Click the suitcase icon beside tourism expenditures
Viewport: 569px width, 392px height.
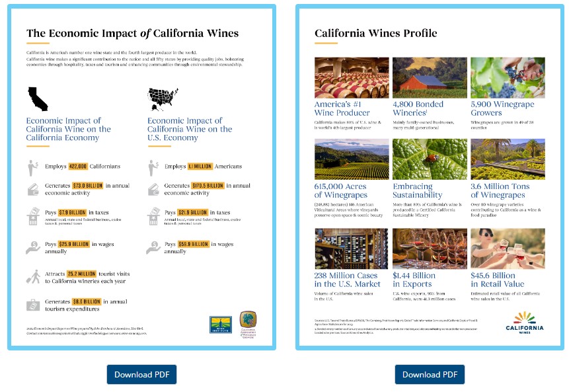pyautogui.click(x=33, y=305)
